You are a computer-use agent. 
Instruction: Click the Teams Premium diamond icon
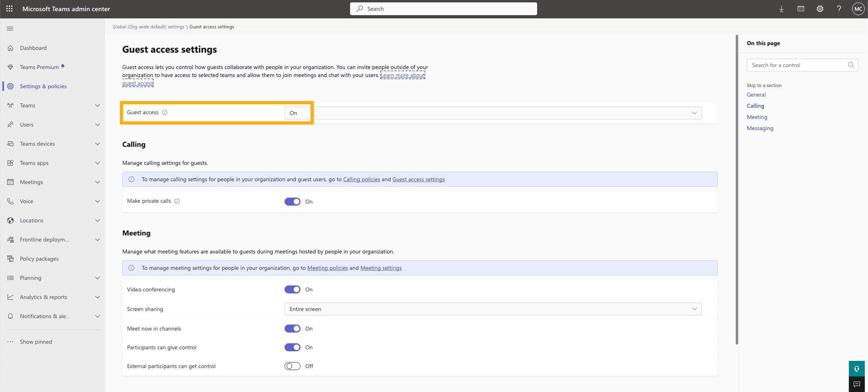(x=10, y=67)
